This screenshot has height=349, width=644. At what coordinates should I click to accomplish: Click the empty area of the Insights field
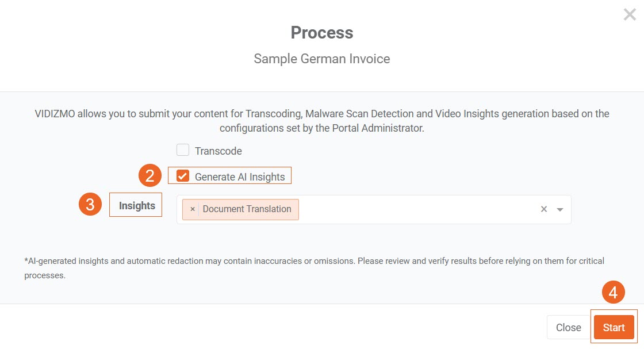pos(414,209)
